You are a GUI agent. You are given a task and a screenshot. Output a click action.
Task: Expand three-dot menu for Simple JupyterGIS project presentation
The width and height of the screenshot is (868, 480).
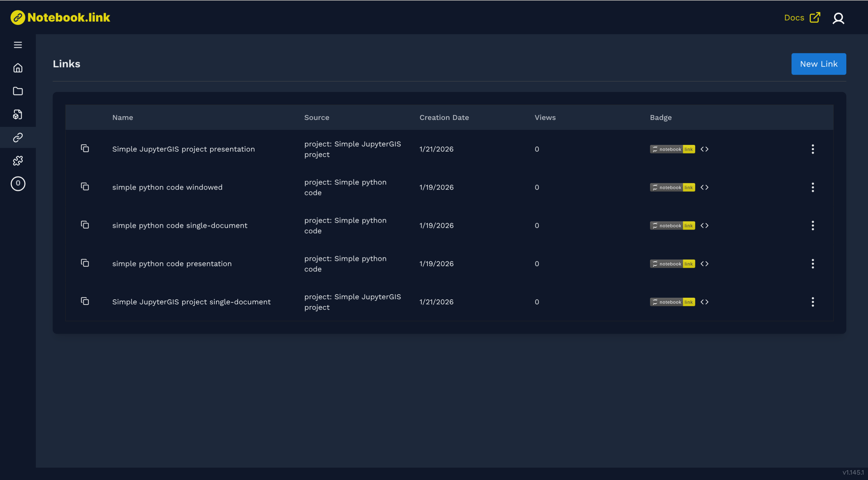pyautogui.click(x=813, y=149)
